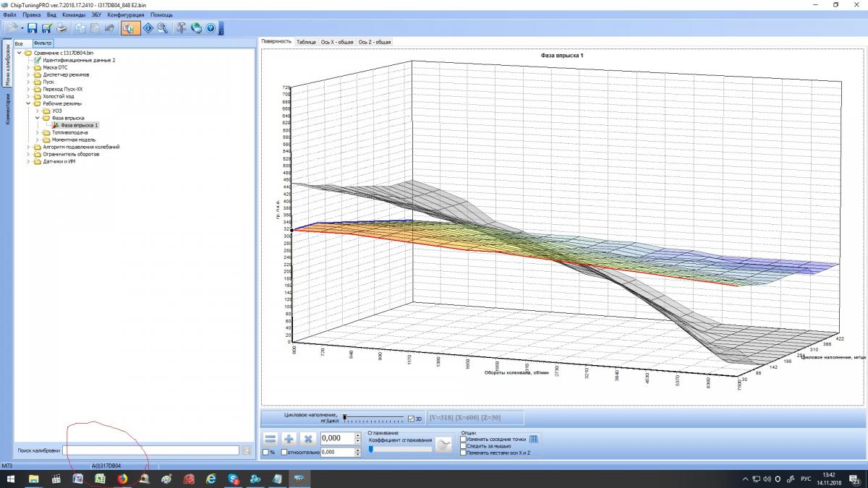Open Skype from the taskbar
Screen dimensions: 868x488
pos(233,479)
